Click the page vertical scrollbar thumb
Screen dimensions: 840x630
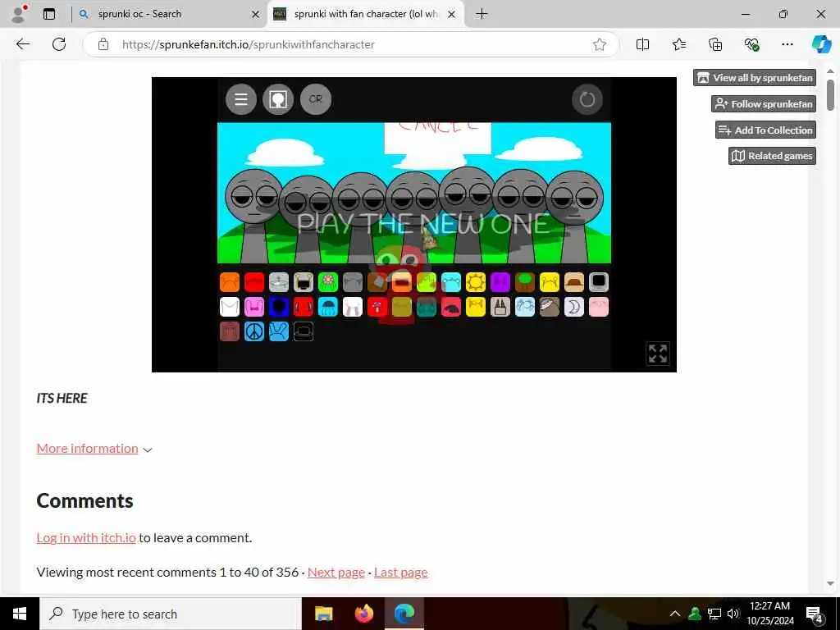tap(830, 95)
